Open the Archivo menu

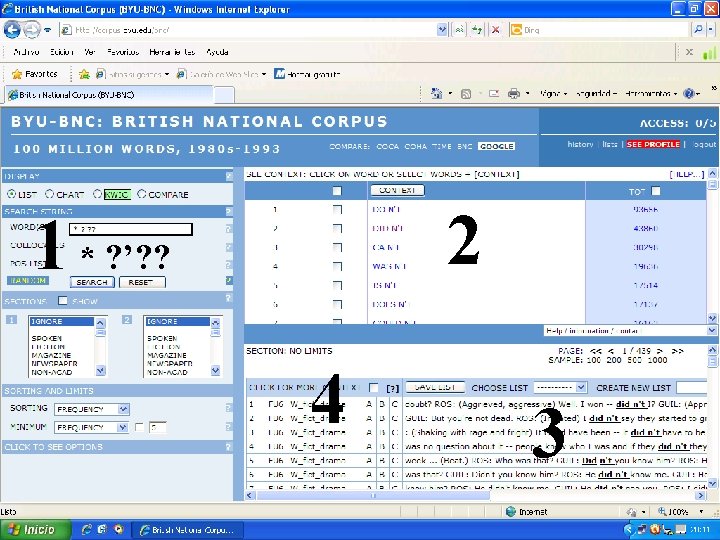27,52
